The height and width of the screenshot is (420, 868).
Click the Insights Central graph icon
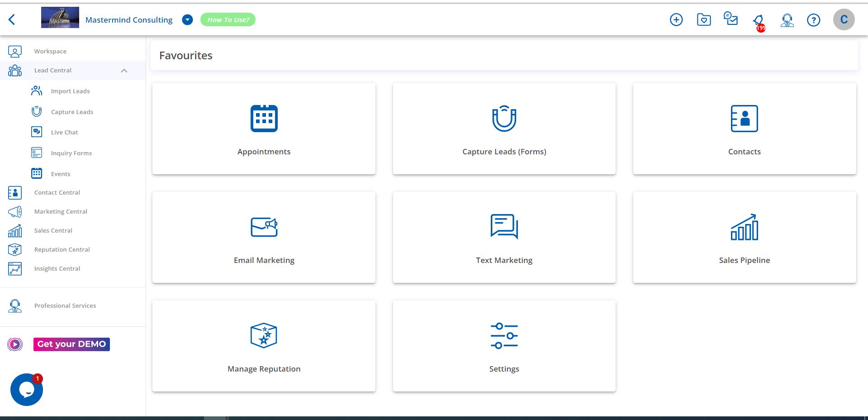pos(15,269)
